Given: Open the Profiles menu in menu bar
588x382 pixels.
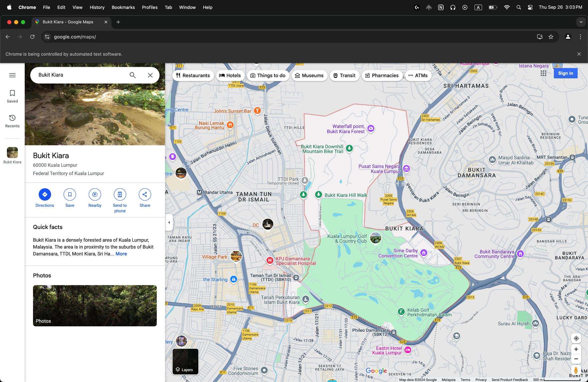Looking at the screenshot, I should pos(150,7).
